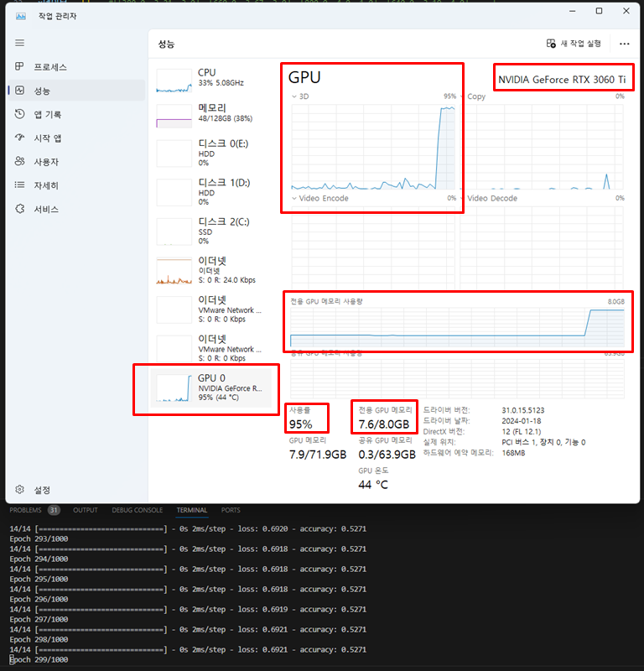Open 설정 (Settings) in Task Manager
644x671 pixels.
[x=76, y=490]
